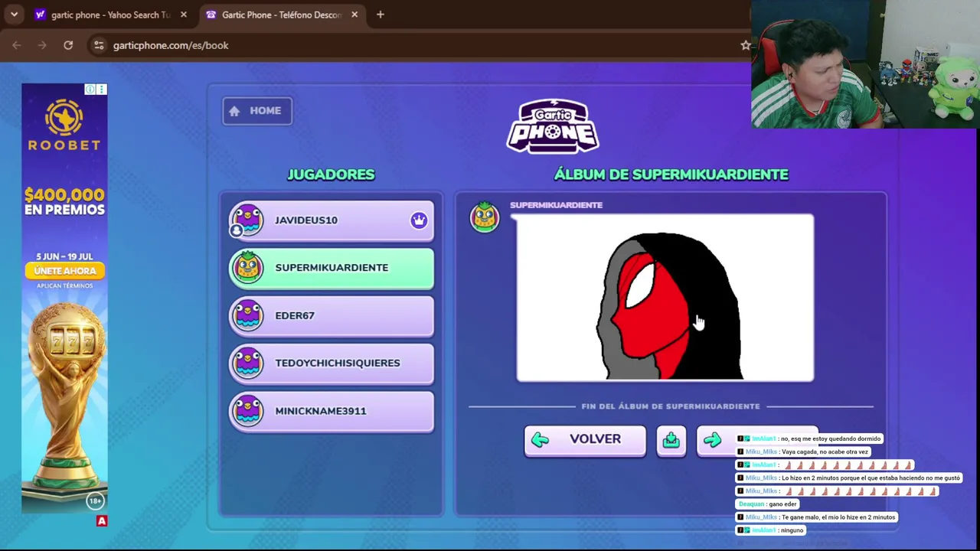This screenshot has height=551, width=980.
Task: View site information for garticphone.com
Action: (x=99, y=45)
